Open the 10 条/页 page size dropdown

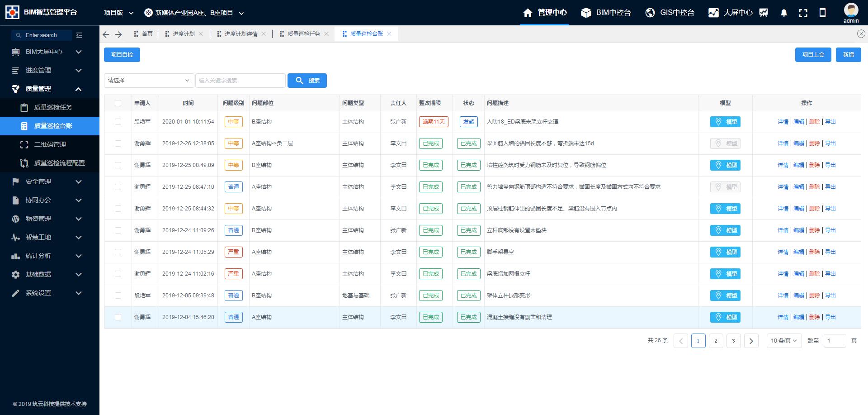tap(783, 341)
